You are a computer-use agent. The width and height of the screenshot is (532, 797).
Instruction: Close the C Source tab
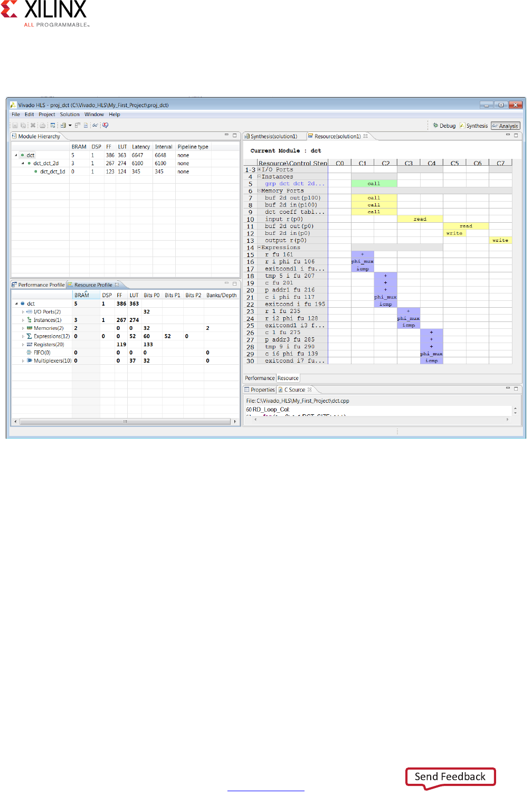tap(310, 390)
